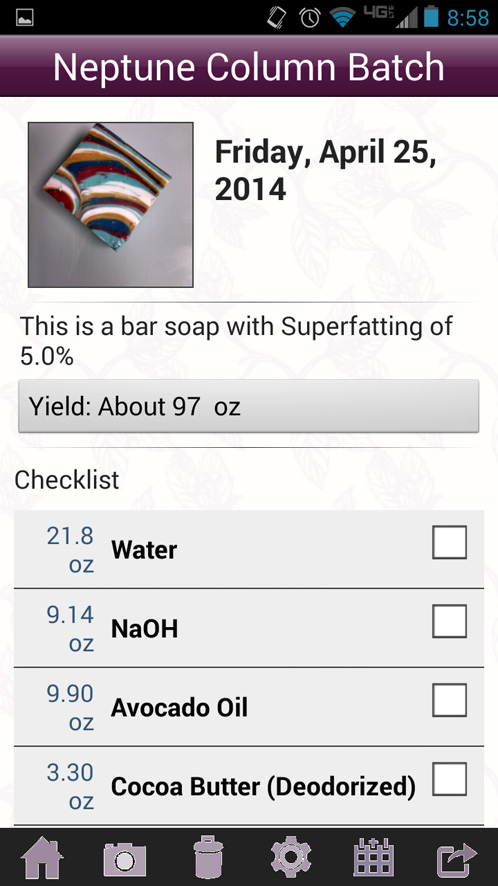The image size is (498, 886).
Task: Tap the Yield: About 97 oz button
Action: coord(249,406)
